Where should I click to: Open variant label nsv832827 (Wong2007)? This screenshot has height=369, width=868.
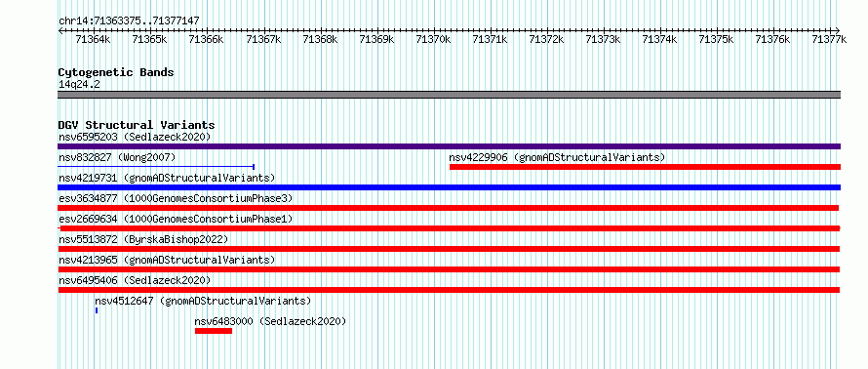pos(117,157)
